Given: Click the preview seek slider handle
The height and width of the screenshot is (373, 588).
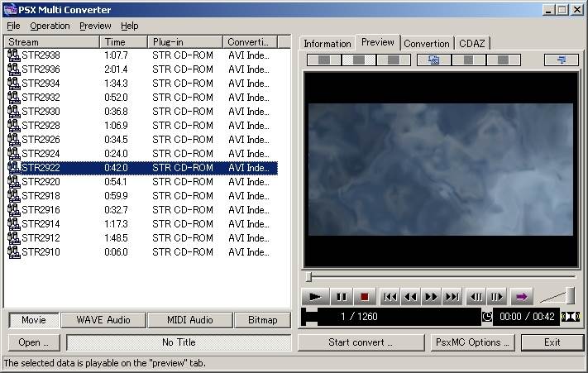Looking at the screenshot, I should [x=308, y=277].
